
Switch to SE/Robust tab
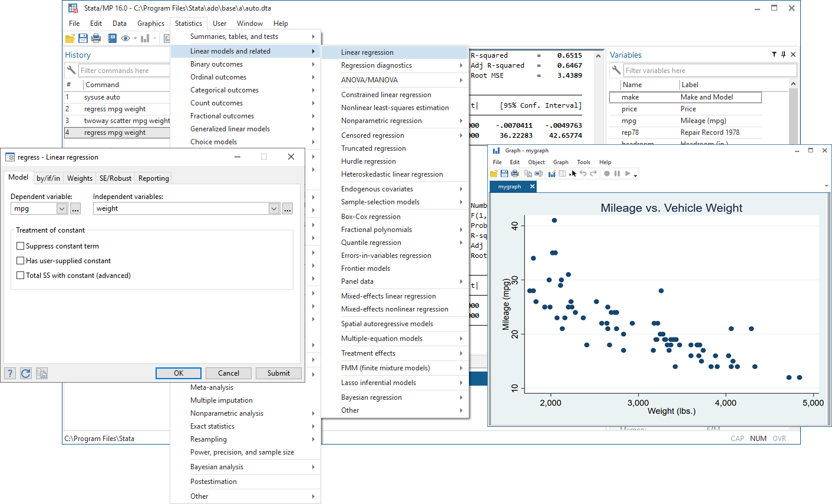coord(115,178)
